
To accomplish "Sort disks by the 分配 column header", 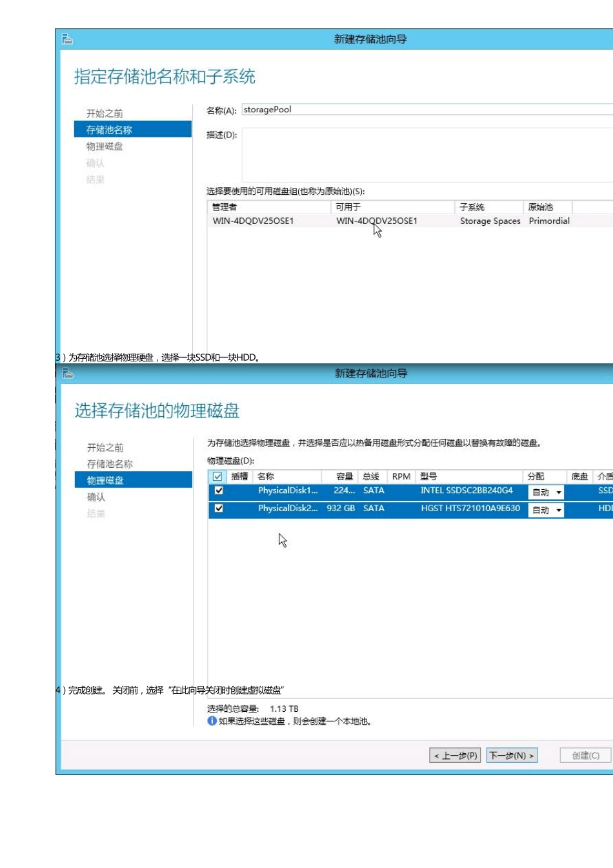I will point(545,476).
